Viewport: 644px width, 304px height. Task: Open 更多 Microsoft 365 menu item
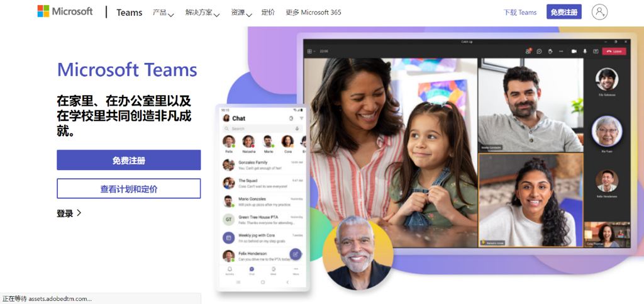[x=313, y=13]
